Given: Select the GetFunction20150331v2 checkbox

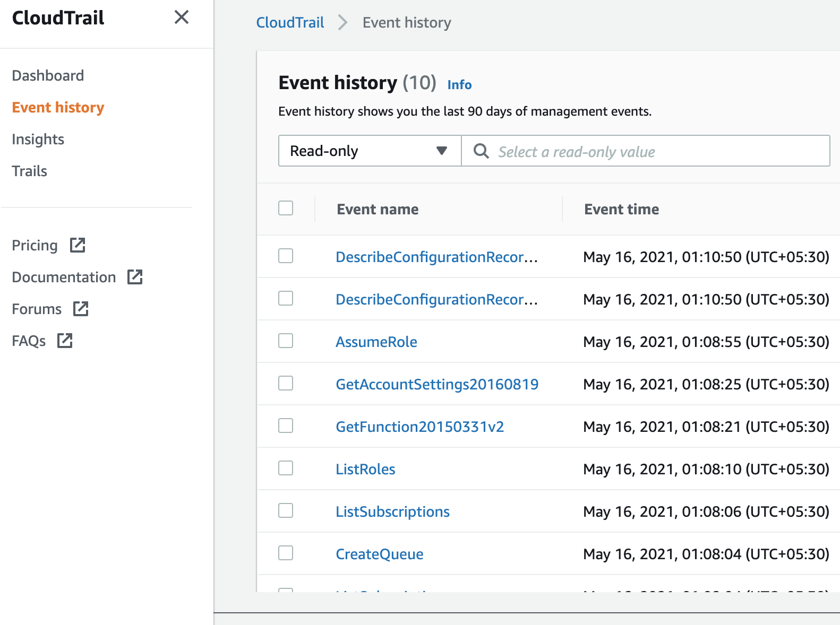Looking at the screenshot, I should pyautogui.click(x=286, y=426).
